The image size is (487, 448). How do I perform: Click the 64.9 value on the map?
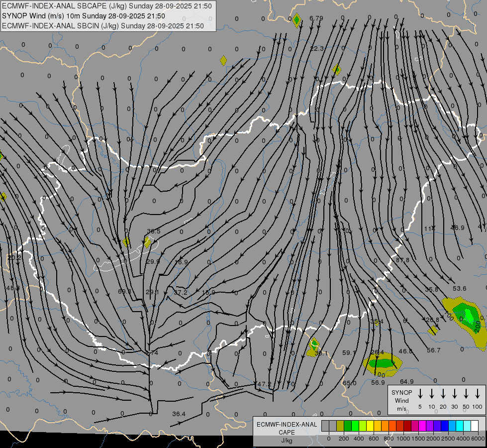click(x=407, y=381)
